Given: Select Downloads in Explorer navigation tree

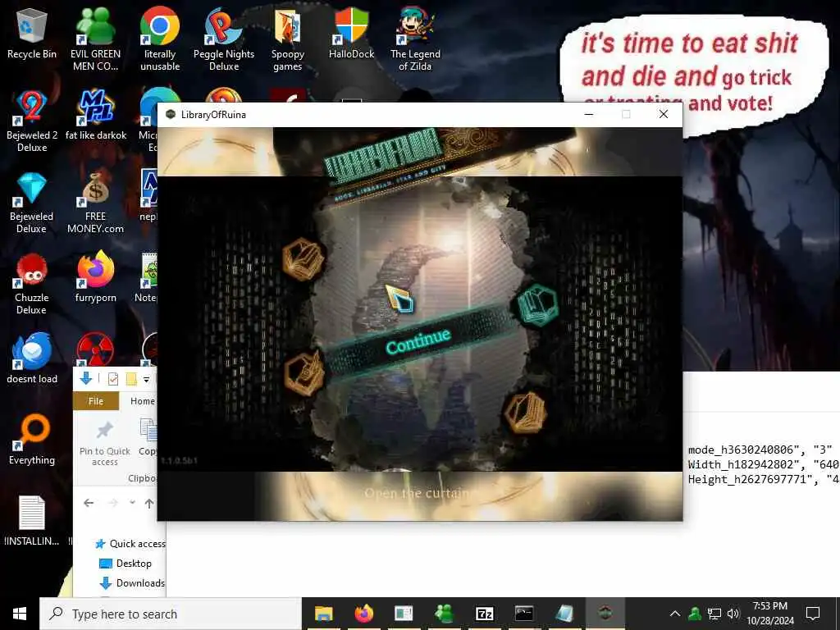Looking at the screenshot, I should (x=132, y=583).
